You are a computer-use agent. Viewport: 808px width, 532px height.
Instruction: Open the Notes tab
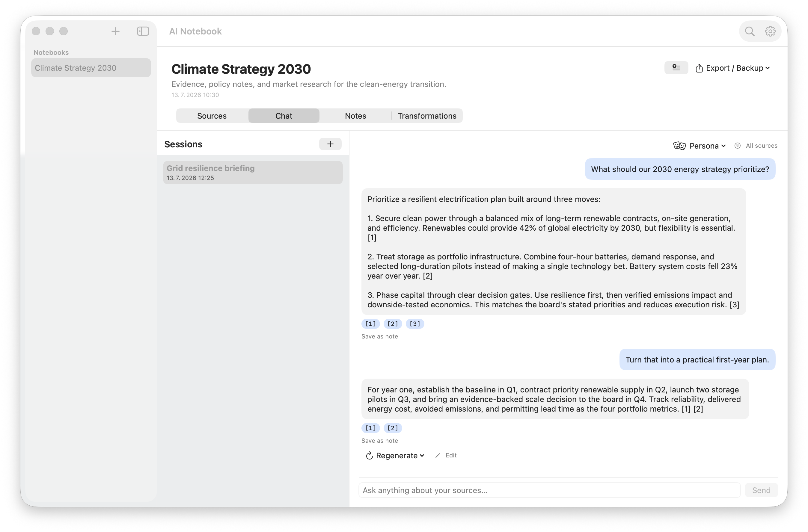point(355,116)
